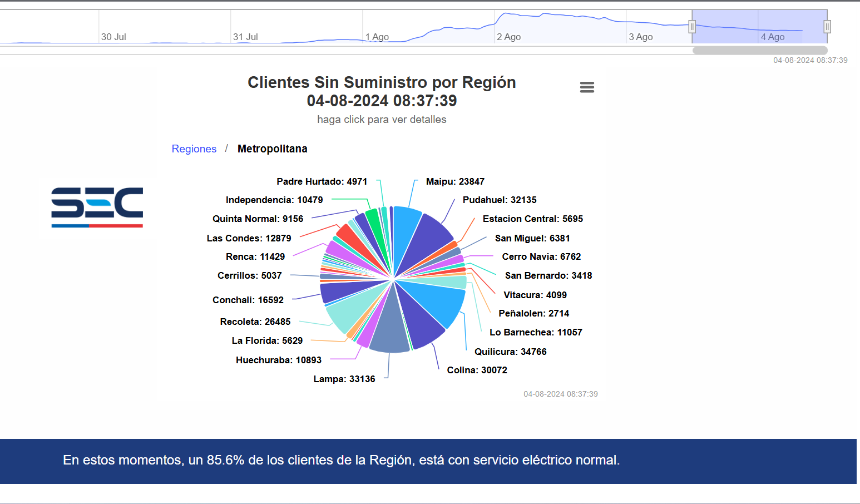Click the right navigator range handle
This screenshot has width=860, height=504.
827,27
